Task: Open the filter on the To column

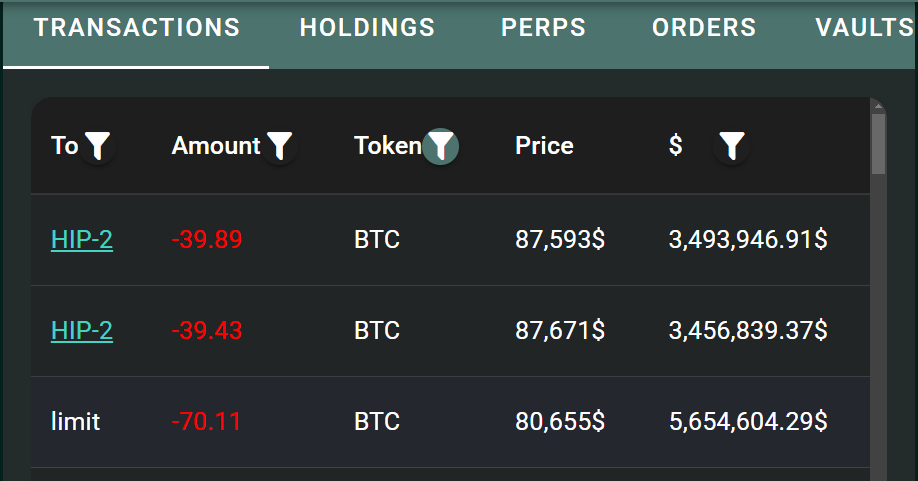Action: click(x=97, y=146)
